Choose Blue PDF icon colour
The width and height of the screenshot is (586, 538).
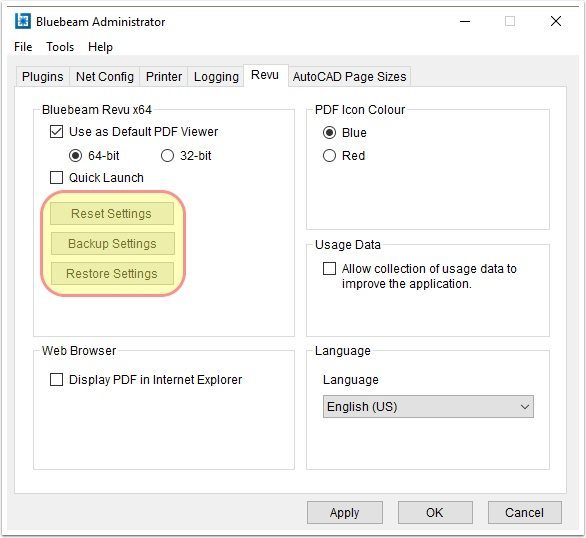329,133
